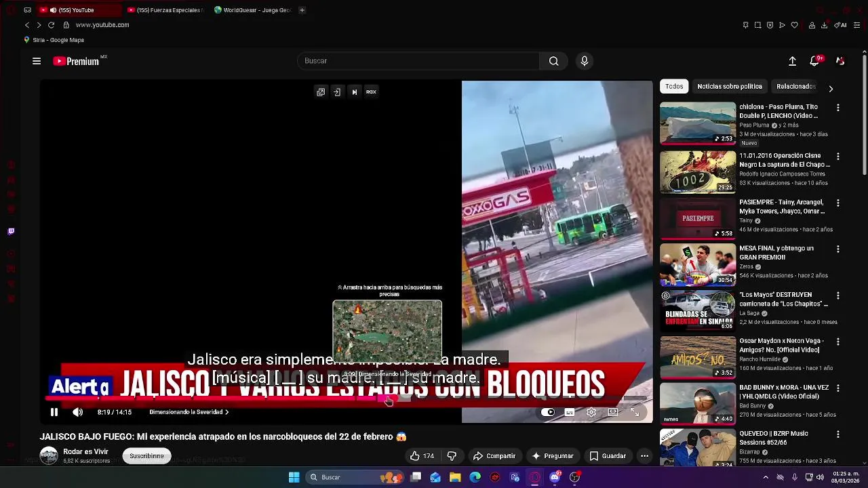The height and width of the screenshot is (488, 868).
Task: Click the heart bookmark icon in address bar
Action: [x=795, y=25]
